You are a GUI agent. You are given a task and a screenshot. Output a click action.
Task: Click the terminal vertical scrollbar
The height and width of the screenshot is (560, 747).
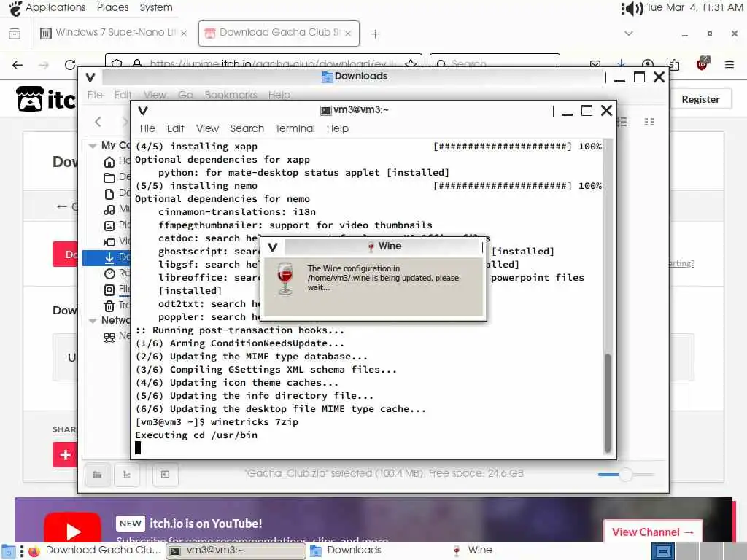tap(608, 402)
